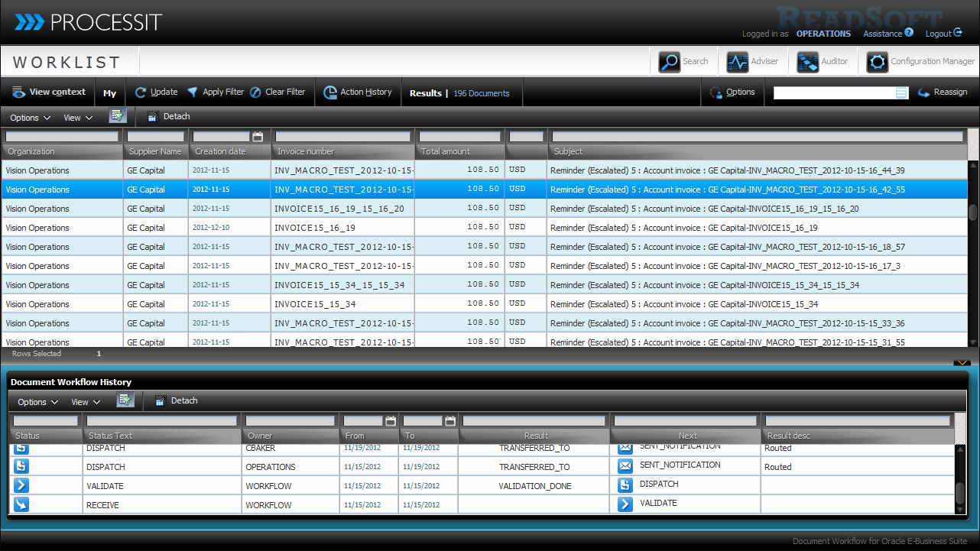
Task: Launch the Adviser chart icon
Action: point(737,62)
